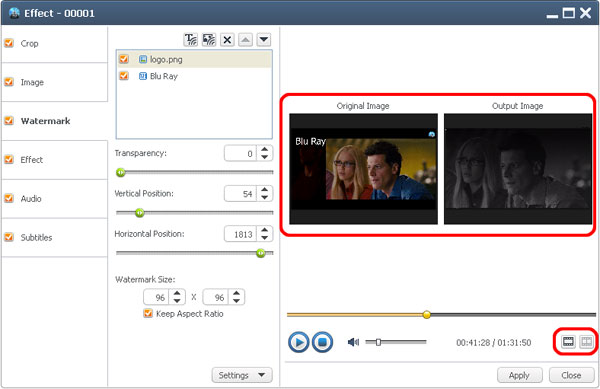Uncheck the Image effect checkbox
600x389 pixels.
click(9, 82)
